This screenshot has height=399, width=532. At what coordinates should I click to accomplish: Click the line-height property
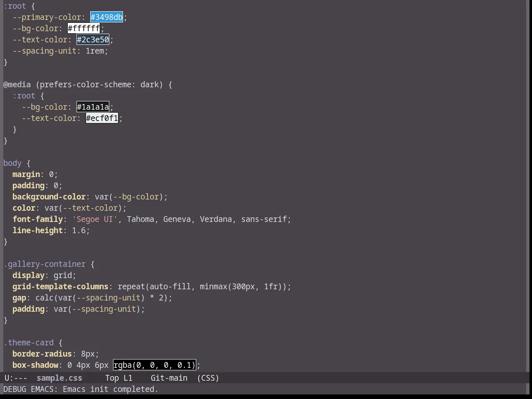(38, 230)
